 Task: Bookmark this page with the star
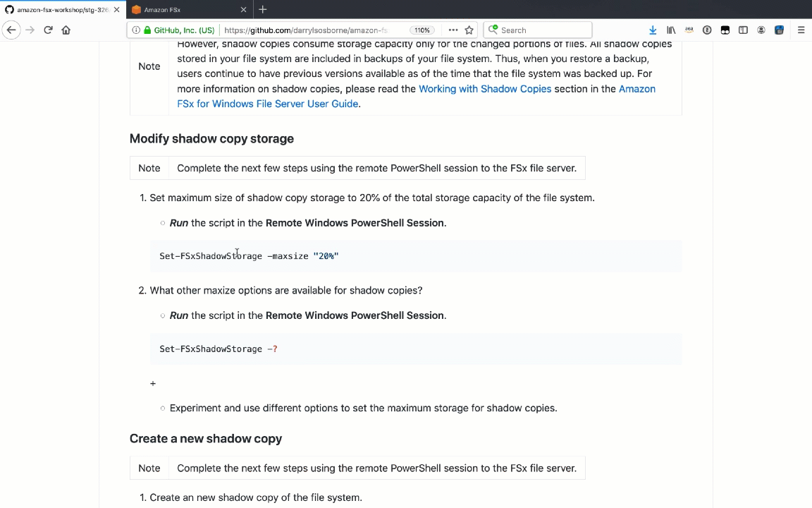469,30
